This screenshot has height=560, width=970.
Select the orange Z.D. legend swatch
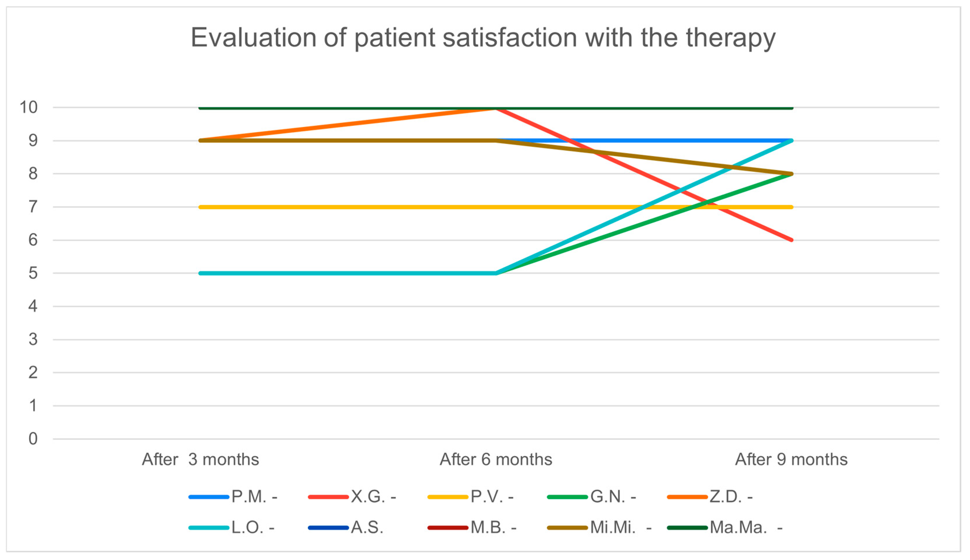[x=687, y=497]
